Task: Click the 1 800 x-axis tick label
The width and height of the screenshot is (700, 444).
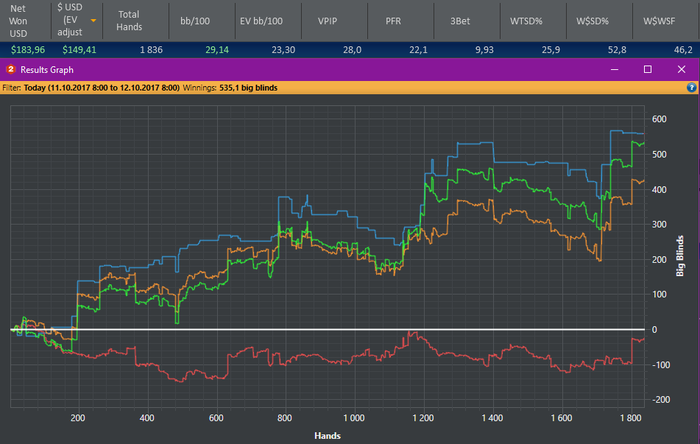Action: pyautogui.click(x=630, y=418)
